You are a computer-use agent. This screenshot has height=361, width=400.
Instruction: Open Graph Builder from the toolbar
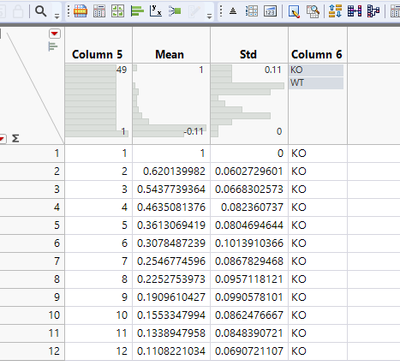click(x=118, y=12)
